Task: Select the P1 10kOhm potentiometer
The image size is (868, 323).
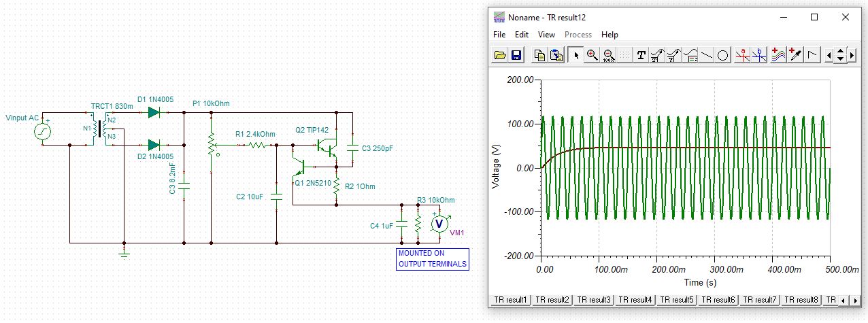Action: [x=212, y=143]
